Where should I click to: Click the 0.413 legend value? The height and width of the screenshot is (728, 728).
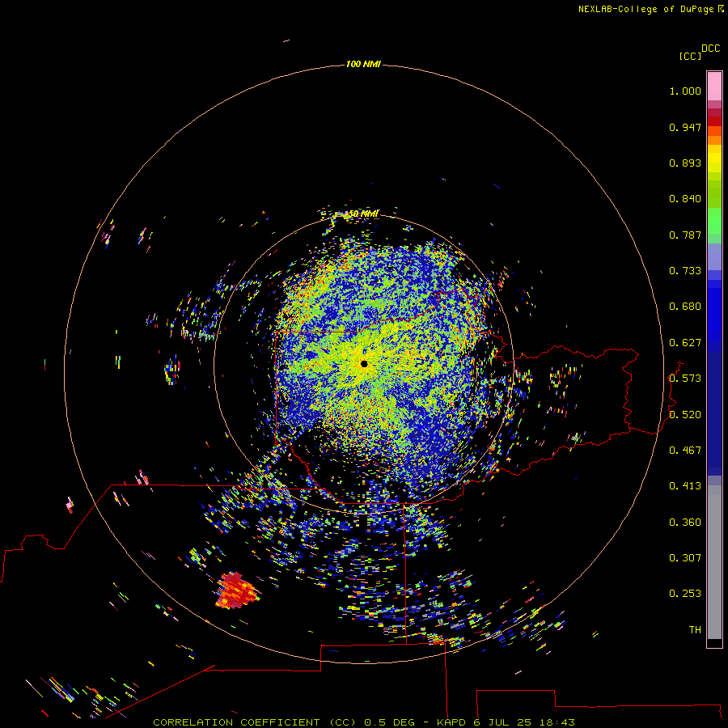pyautogui.click(x=685, y=486)
